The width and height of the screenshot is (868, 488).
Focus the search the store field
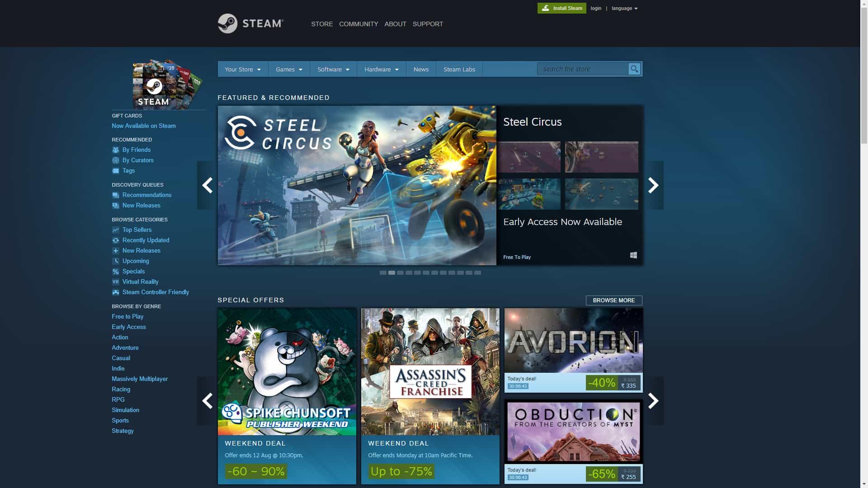pyautogui.click(x=582, y=69)
